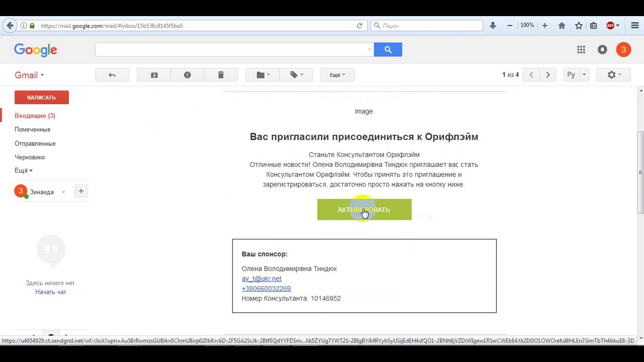Focus the Gmail search input field

point(230,49)
